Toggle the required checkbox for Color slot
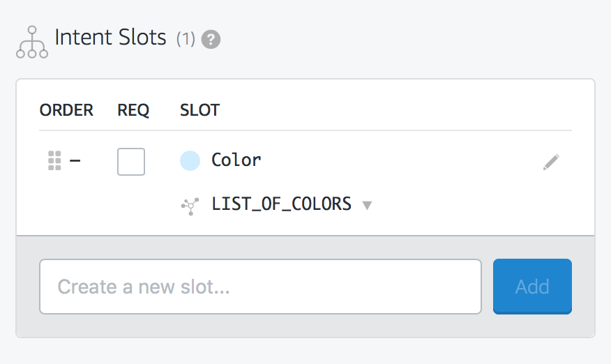The height and width of the screenshot is (364, 611). click(x=131, y=162)
